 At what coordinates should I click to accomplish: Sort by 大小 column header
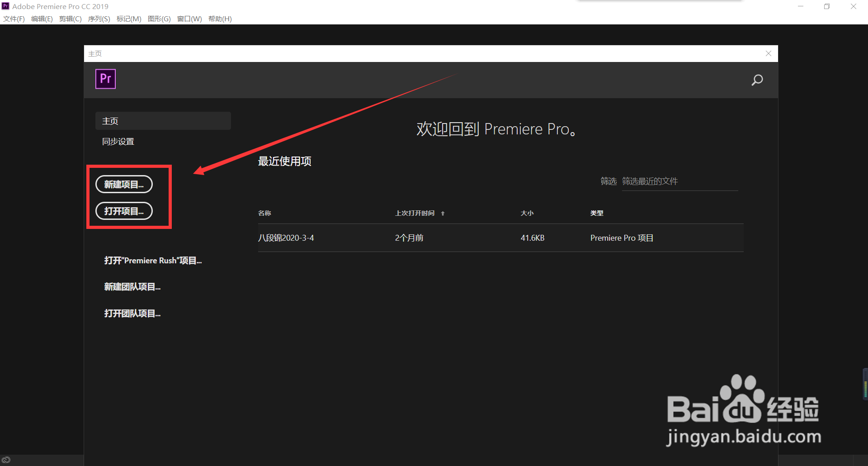tap(527, 213)
